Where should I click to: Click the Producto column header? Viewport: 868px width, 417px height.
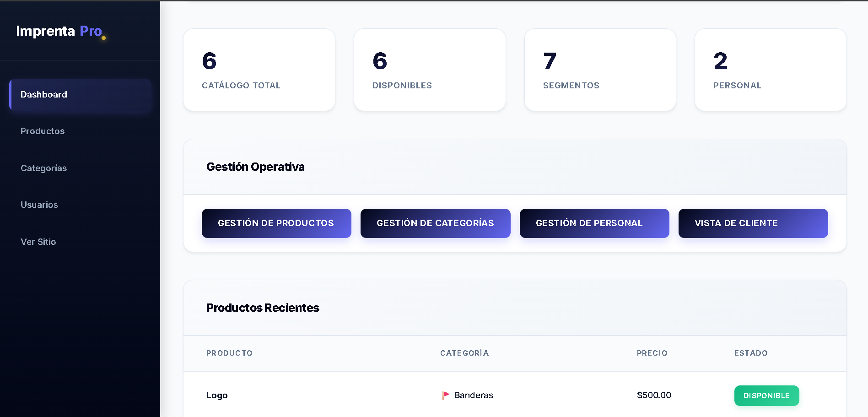(229, 353)
